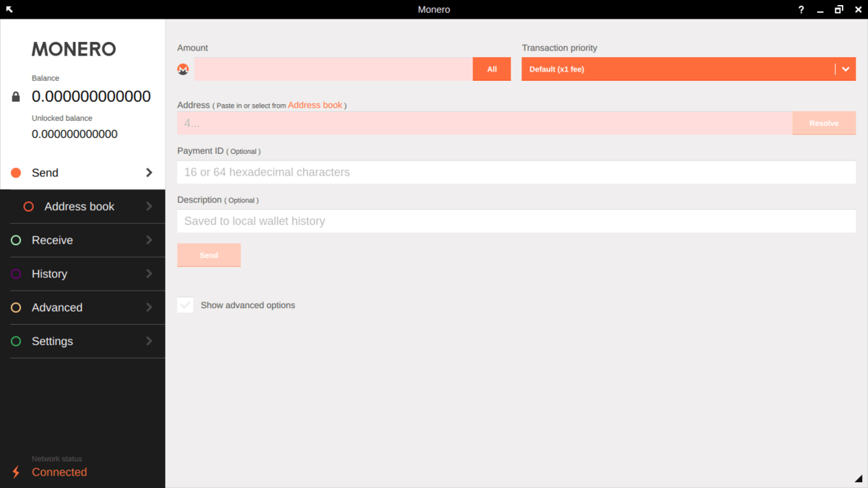This screenshot has height=488, width=868.
Task: Click the green Receive circle icon
Action: point(15,240)
